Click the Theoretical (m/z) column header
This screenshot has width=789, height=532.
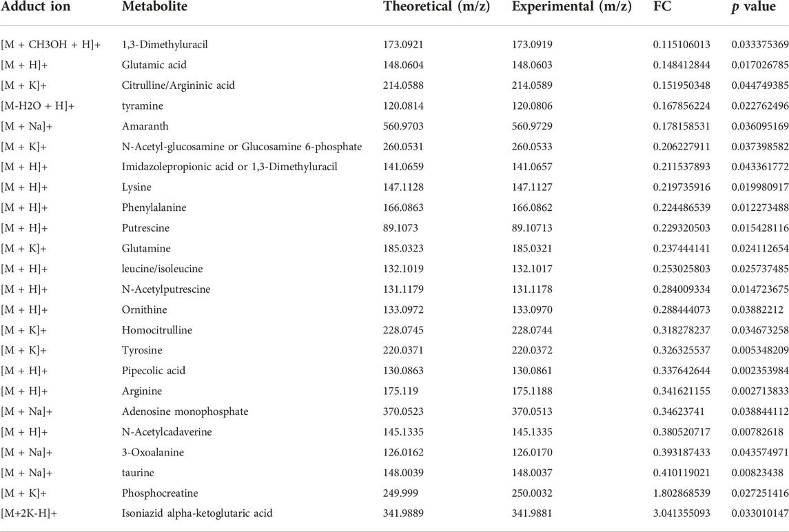pos(436,6)
